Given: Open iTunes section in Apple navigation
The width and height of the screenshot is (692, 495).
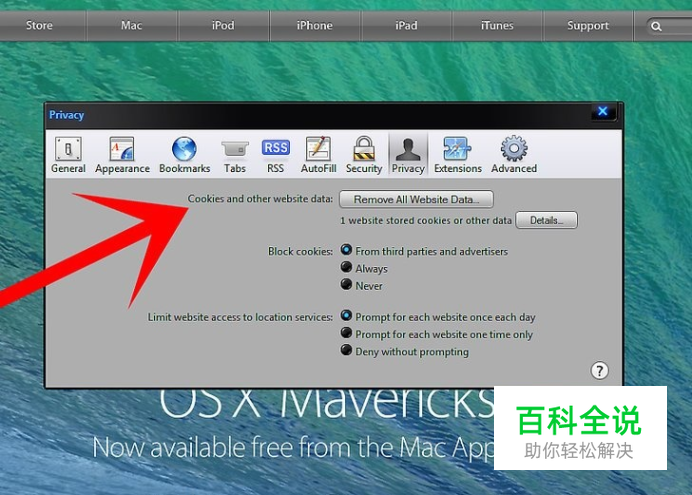Looking at the screenshot, I should pos(497,26).
